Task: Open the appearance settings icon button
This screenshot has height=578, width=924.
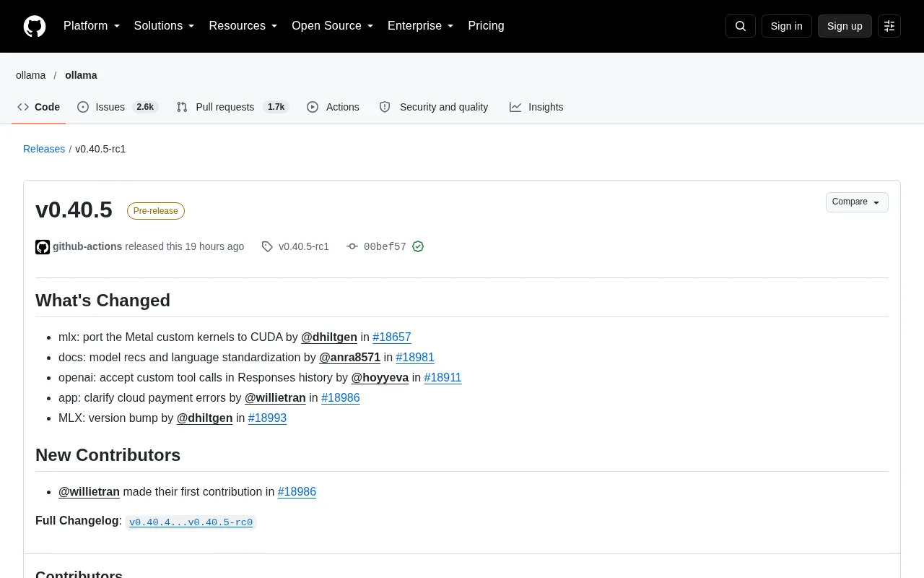Action: [x=889, y=26]
